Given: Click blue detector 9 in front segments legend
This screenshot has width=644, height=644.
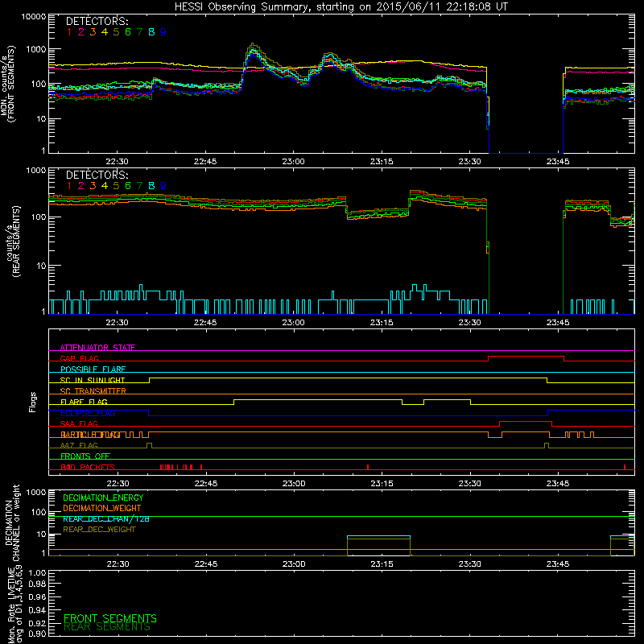Looking at the screenshot, I should [163, 32].
